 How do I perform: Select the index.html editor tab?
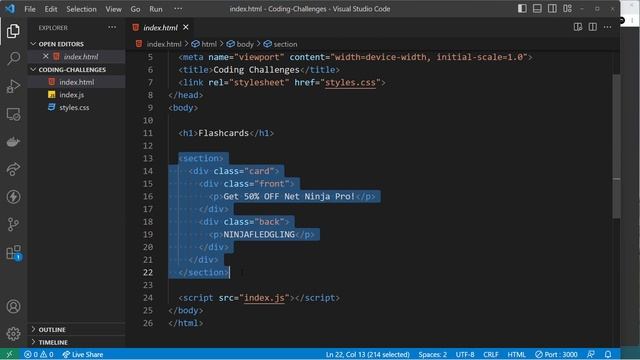160,27
